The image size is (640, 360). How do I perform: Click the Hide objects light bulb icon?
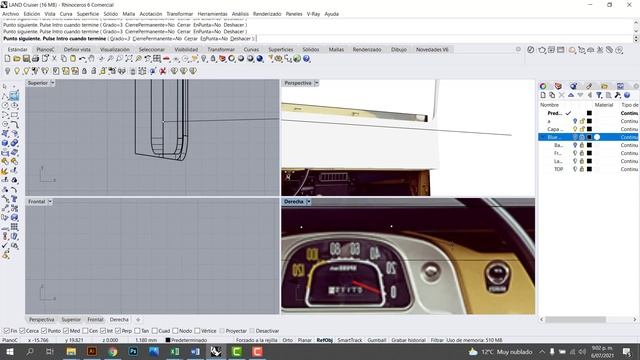[x=7, y=71]
